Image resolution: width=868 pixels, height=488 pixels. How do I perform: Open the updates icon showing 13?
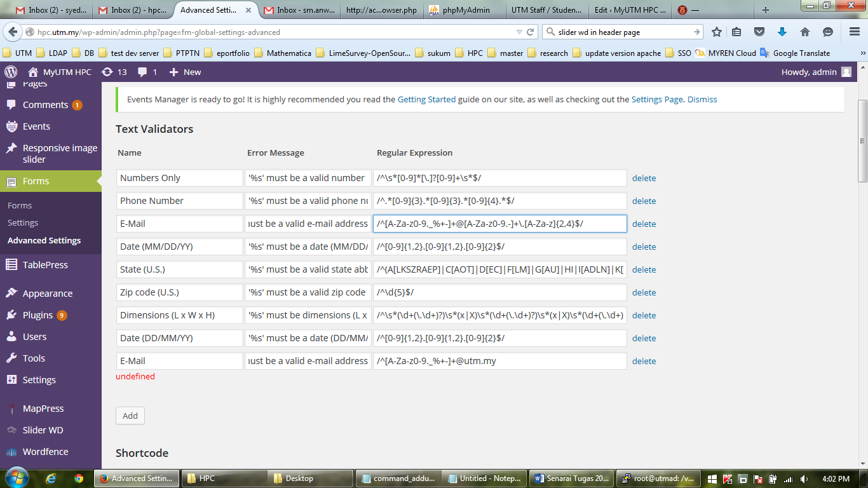pos(114,72)
